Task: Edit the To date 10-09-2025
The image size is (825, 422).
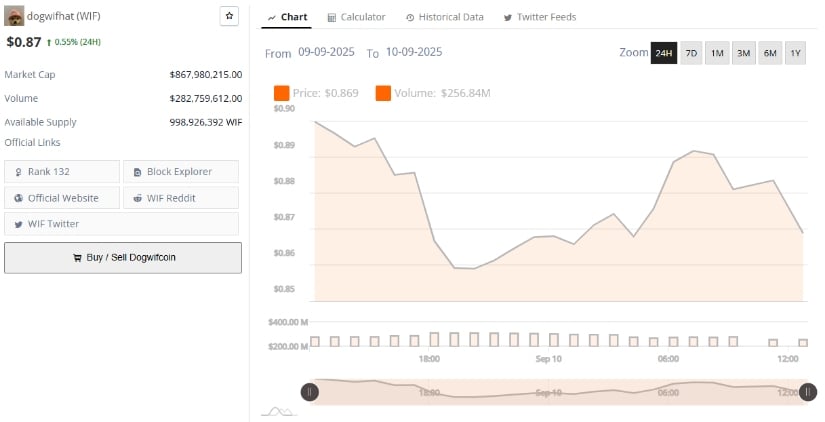Action: coord(414,52)
